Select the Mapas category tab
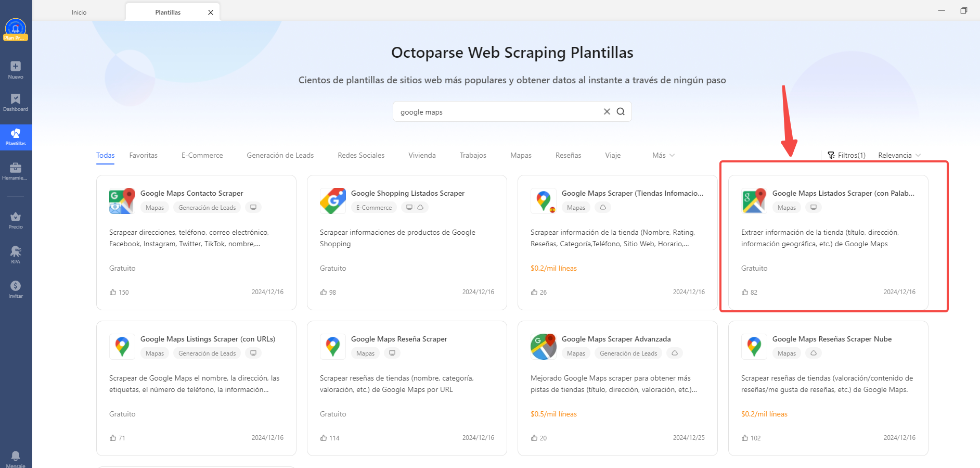980x468 pixels. point(521,155)
